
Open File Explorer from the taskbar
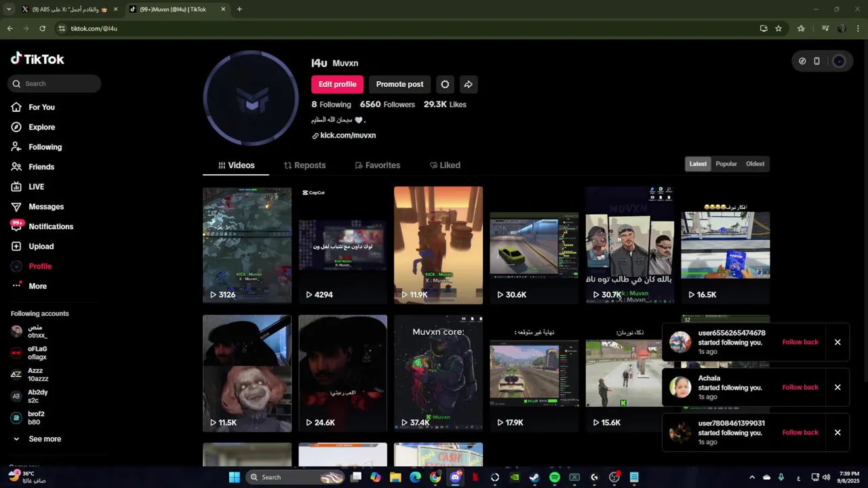(x=395, y=477)
